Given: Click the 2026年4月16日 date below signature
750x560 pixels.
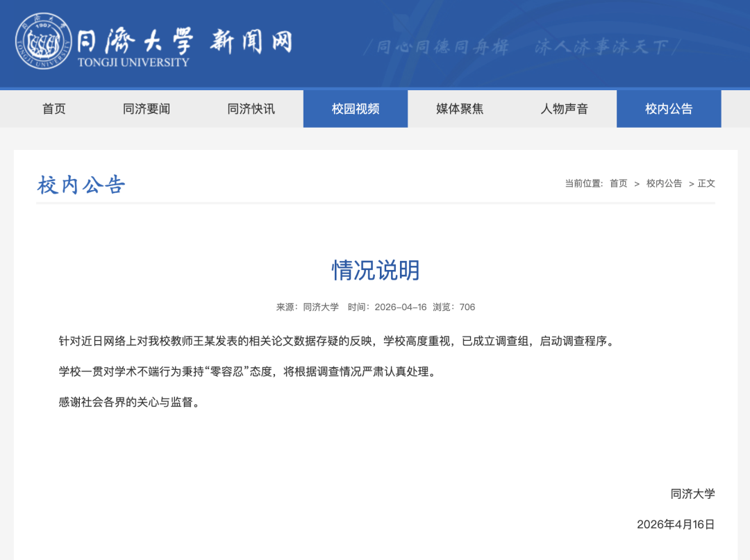Looking at the screenshot, I should pyautogui.click(x=676, y=525).
